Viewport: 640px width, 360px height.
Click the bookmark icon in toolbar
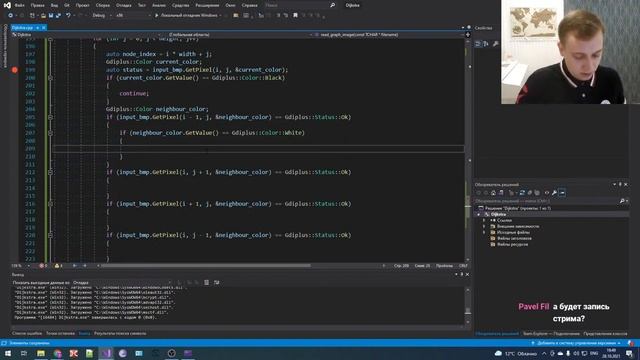tap(295, 16)
